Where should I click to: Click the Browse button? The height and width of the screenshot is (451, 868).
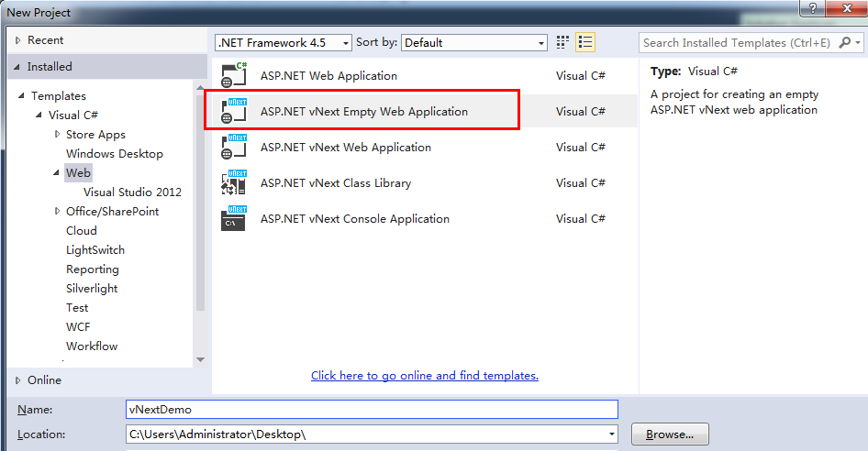point(670,434)
